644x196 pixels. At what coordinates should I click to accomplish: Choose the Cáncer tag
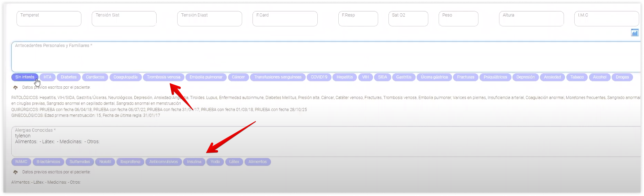pos(238,77)
